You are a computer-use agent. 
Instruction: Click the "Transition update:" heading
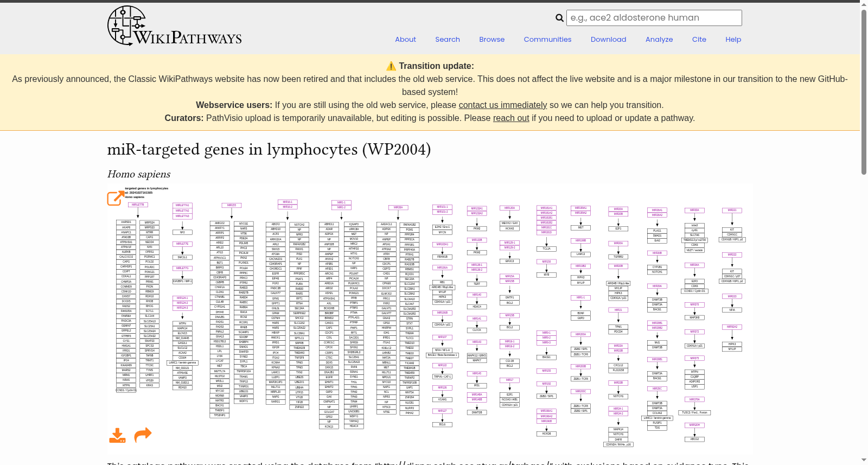coord(436,66)
